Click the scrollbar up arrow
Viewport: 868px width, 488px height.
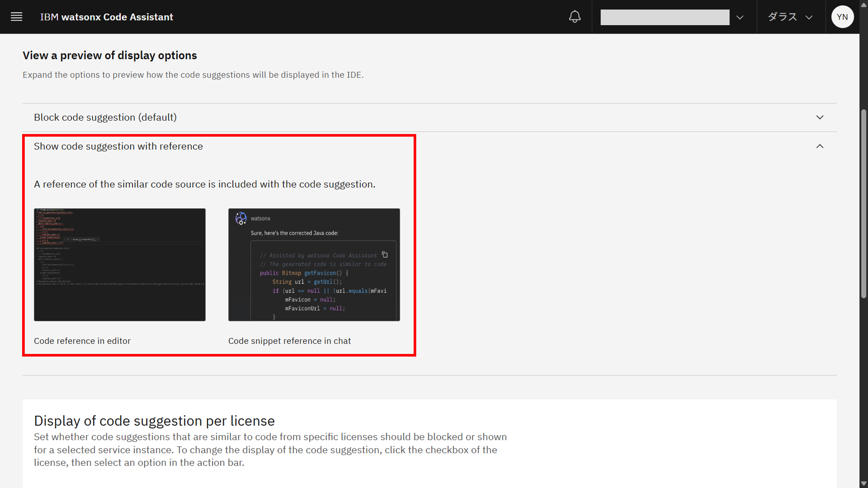point(864,4)
